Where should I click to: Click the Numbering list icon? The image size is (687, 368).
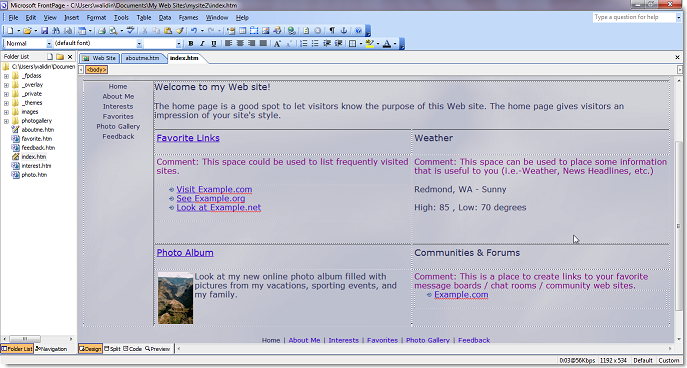tap(304, 43)
